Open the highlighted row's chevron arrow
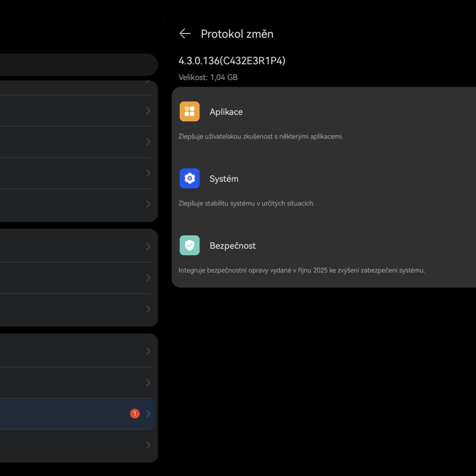Image resolution: width=476 pixels, height=476 pixels. click(x=148, y=414)
